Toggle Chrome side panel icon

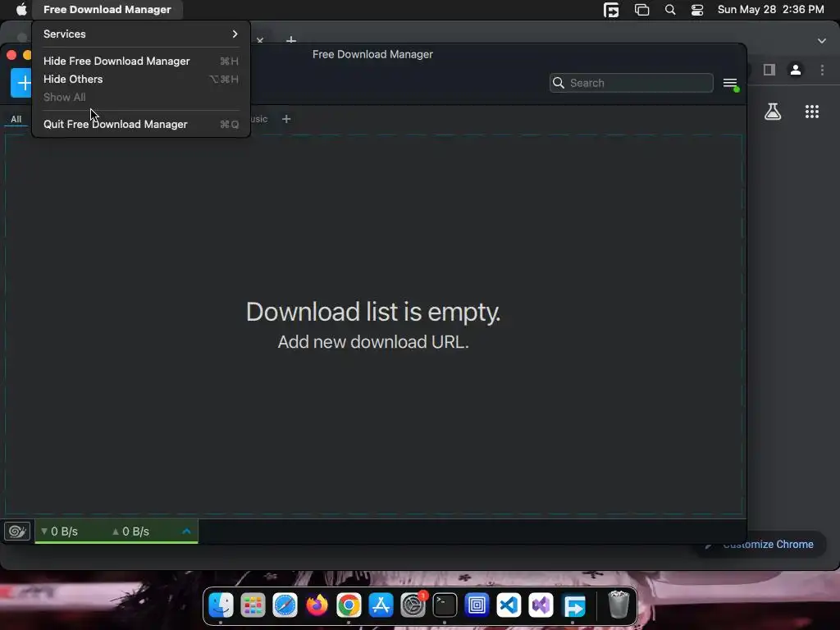click(x=769, y=70)
